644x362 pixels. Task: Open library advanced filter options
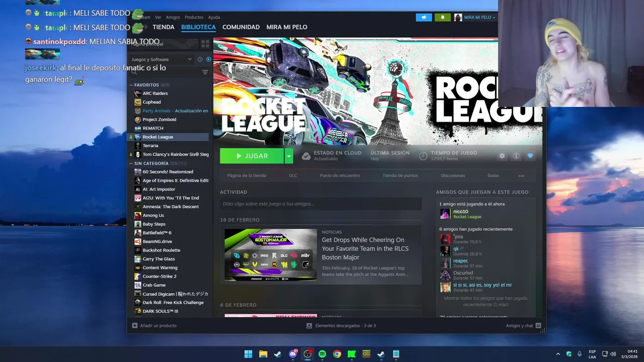coord(205,72)
